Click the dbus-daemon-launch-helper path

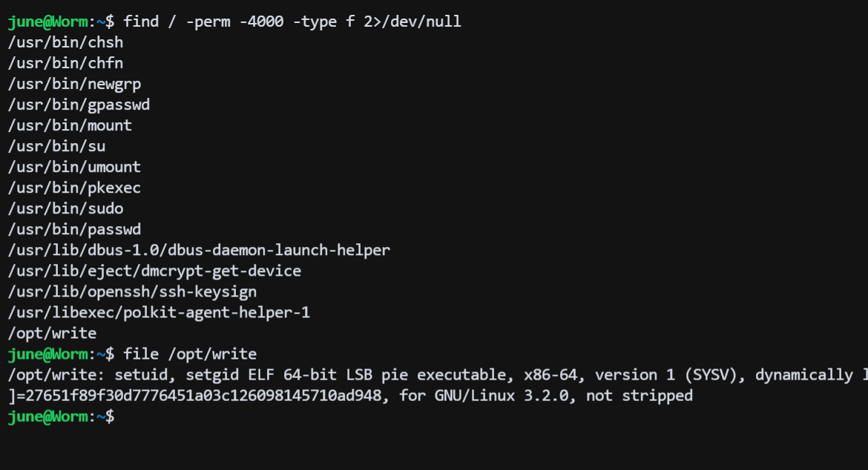[199, 250]
